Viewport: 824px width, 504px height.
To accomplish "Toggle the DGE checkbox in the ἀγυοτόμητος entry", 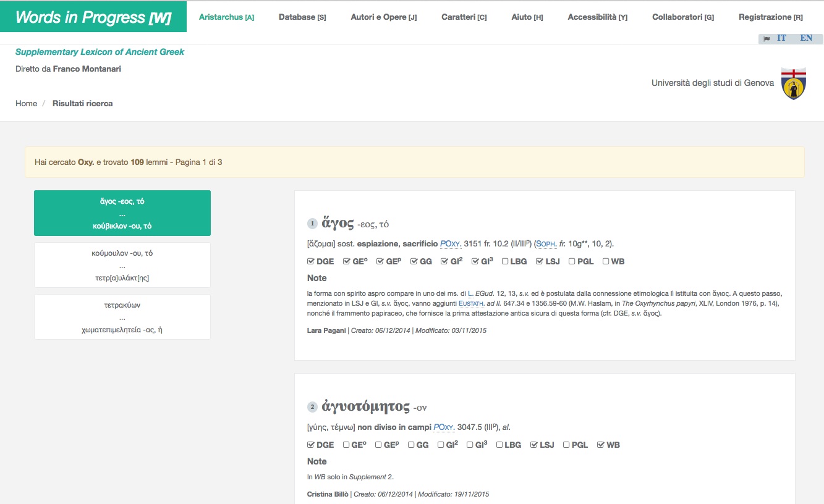I will [311, 445].
